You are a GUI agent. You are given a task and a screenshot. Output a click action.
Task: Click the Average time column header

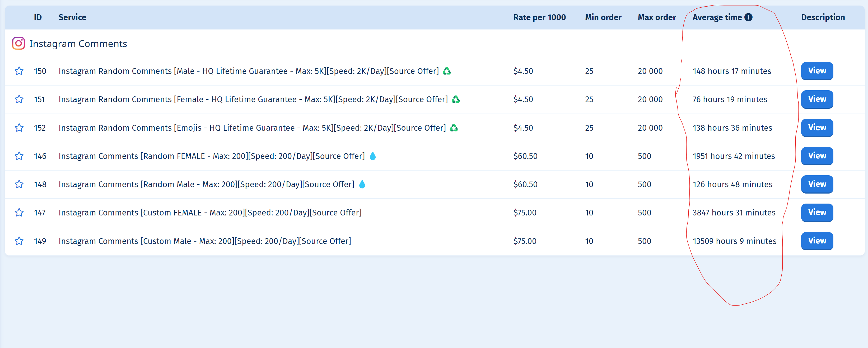[x=717, y=17]
